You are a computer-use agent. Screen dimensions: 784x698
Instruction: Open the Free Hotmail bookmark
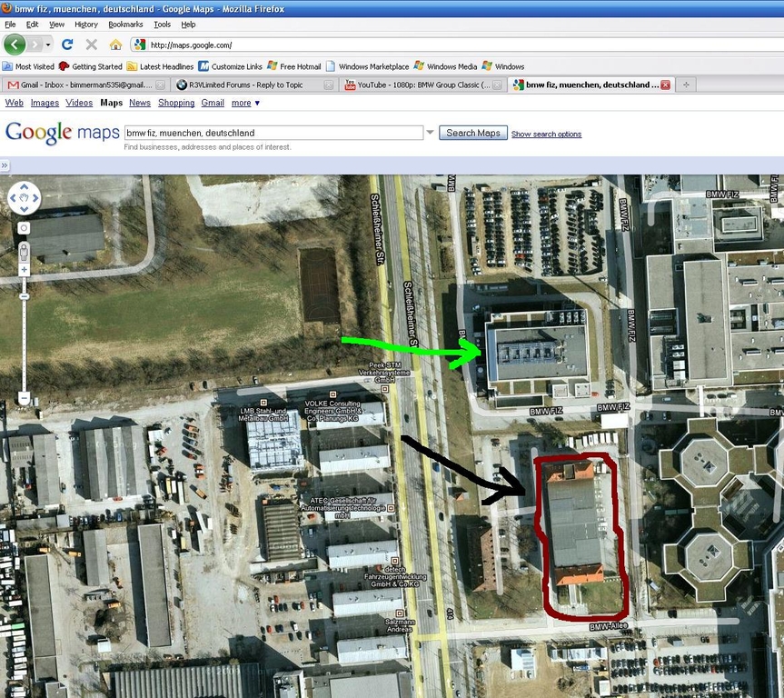coord(294,66)
